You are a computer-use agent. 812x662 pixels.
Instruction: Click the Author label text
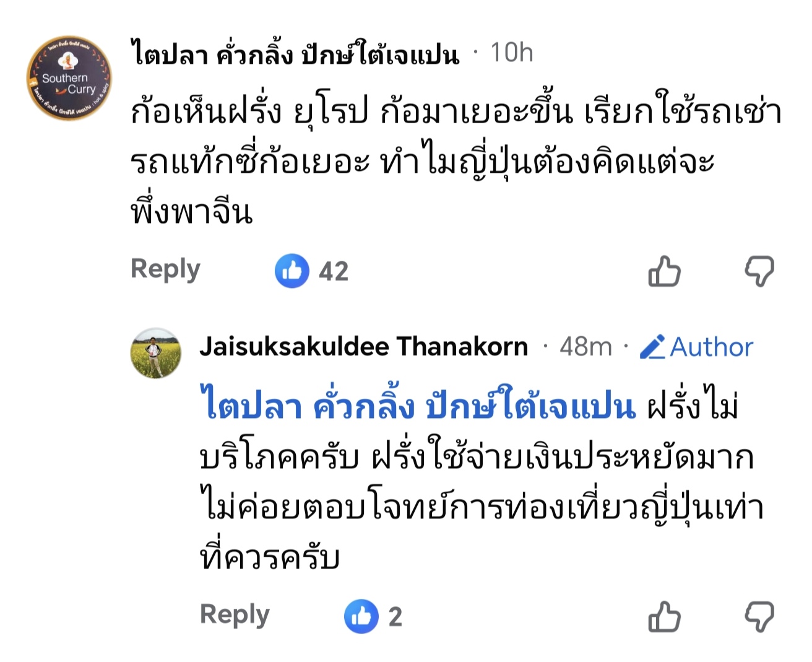(x=711, y=347)
